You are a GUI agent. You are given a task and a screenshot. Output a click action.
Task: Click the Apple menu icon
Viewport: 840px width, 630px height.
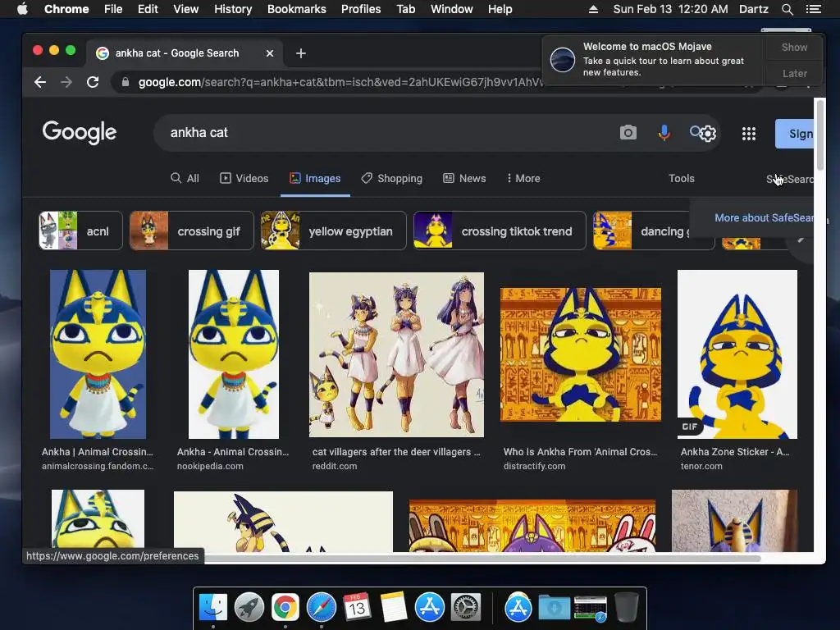coord(22,9)
